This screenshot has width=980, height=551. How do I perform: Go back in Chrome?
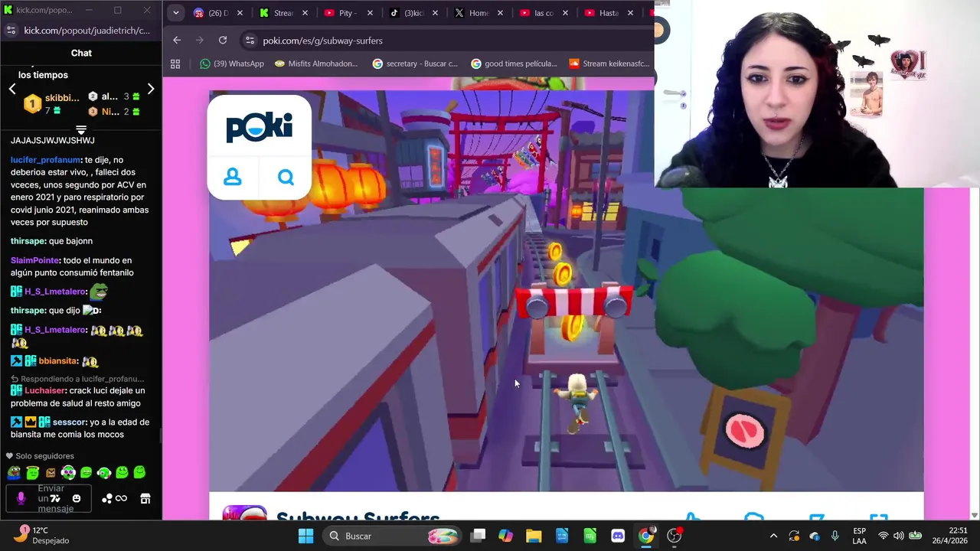pyautogui.click(x=177, y=40)
